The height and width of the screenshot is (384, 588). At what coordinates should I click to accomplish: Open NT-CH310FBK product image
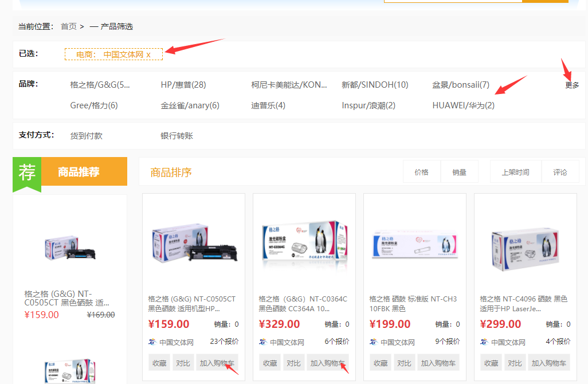click(x=414, y=245)
